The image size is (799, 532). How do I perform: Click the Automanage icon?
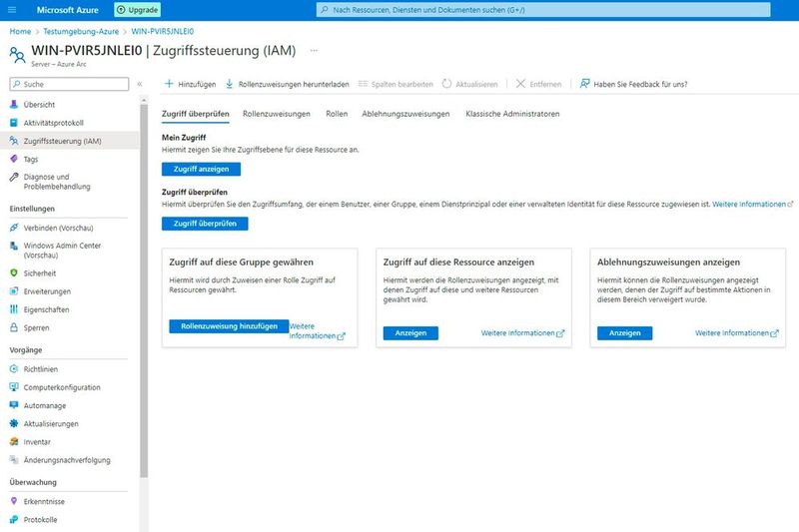(x=14, y=405)
